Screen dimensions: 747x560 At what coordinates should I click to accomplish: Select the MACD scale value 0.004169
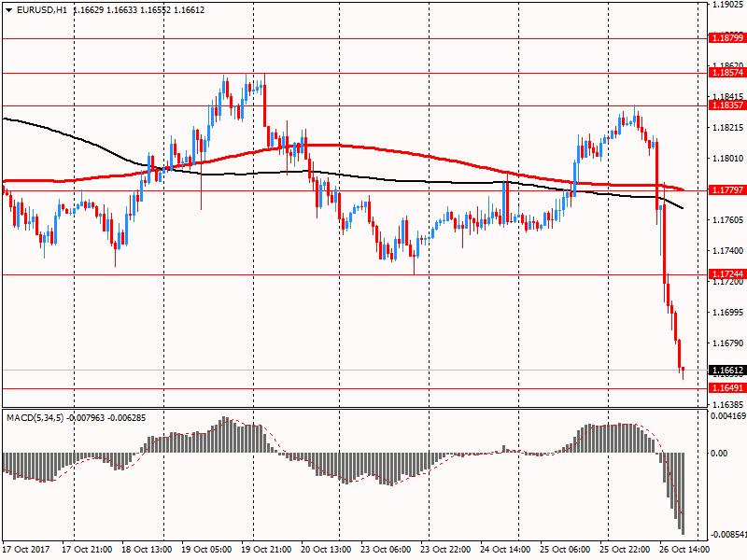coord(728,416)
